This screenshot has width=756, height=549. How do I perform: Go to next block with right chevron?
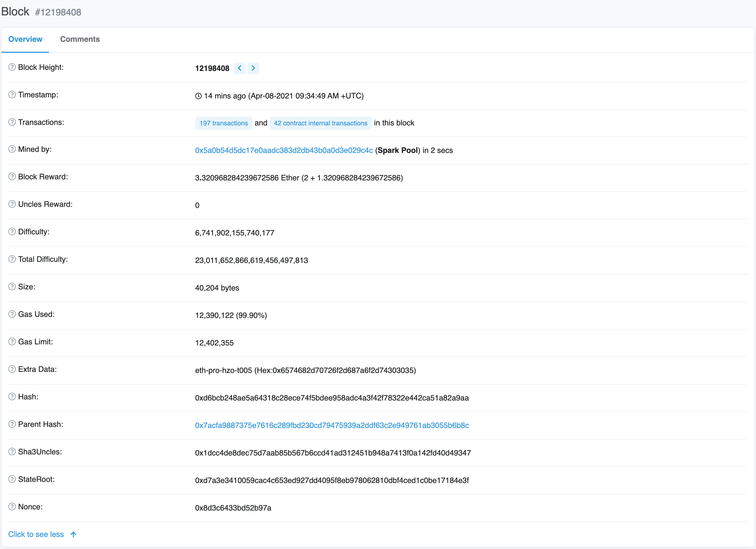253,68
